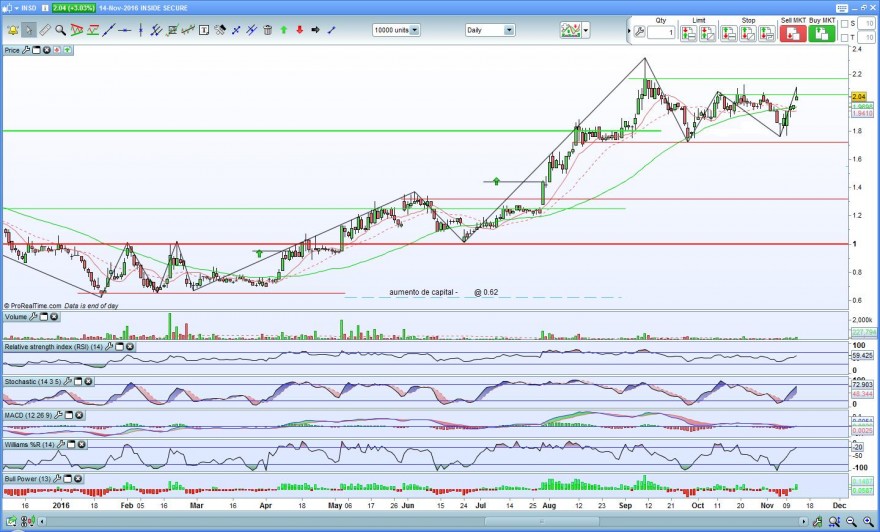Select the ruler measuring tool
Screen dimensions: 880x532
(45, 30)
